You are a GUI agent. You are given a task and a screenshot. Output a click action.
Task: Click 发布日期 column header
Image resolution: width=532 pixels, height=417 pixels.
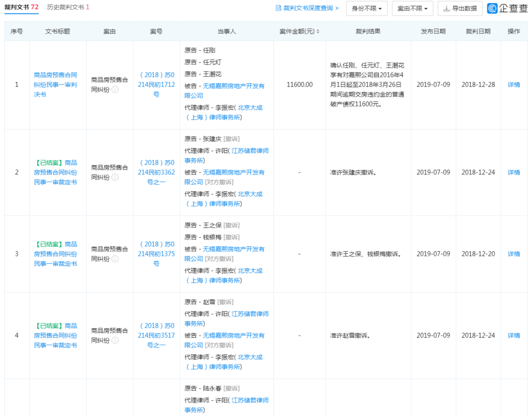click(x=433, y=31)
